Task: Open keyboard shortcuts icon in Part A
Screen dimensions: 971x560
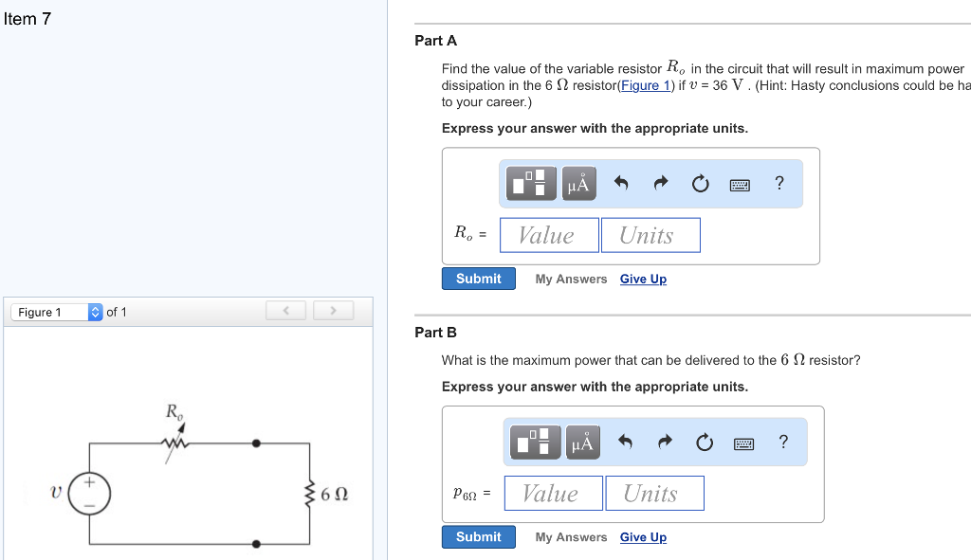Action: coord(740,185)
